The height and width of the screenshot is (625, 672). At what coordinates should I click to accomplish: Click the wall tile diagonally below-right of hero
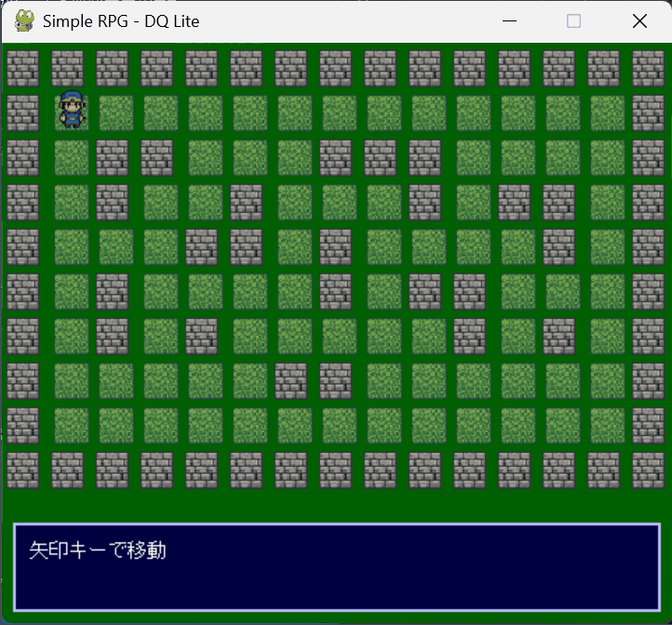113,157
